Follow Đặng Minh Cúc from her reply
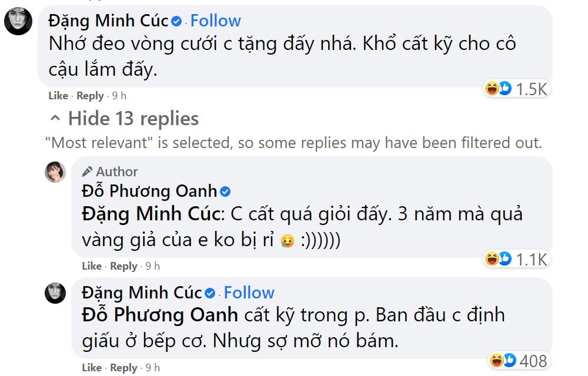 [249, 292]
